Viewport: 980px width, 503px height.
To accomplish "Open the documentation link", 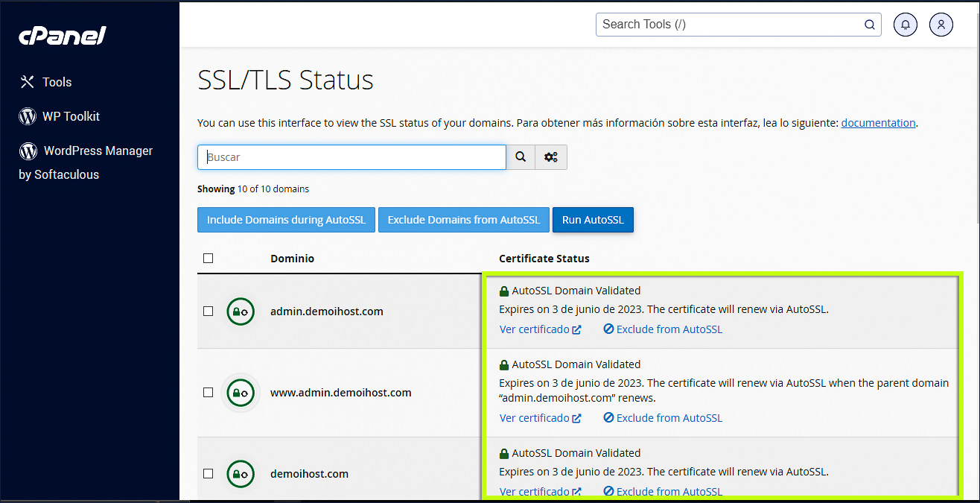I will pos(878,122).
